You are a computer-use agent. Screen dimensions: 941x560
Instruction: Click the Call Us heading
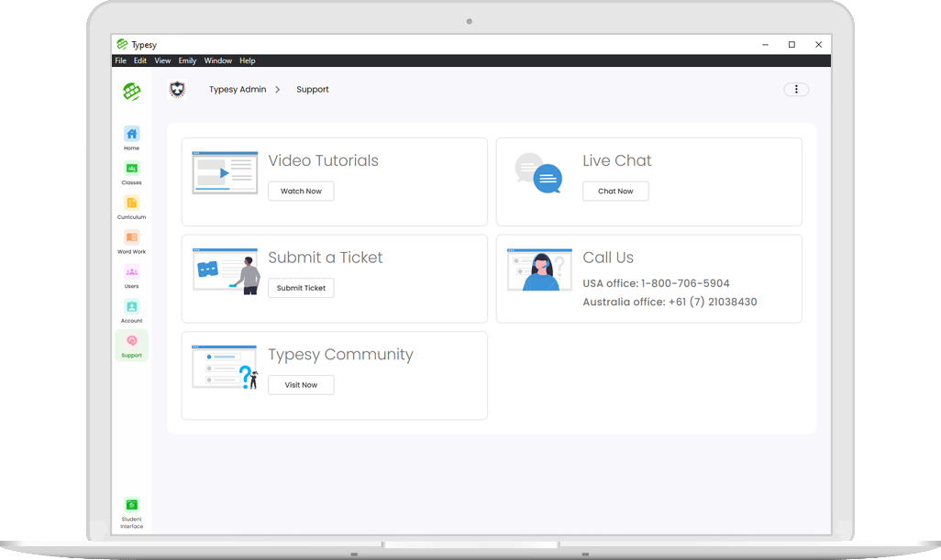coord(608,258)
